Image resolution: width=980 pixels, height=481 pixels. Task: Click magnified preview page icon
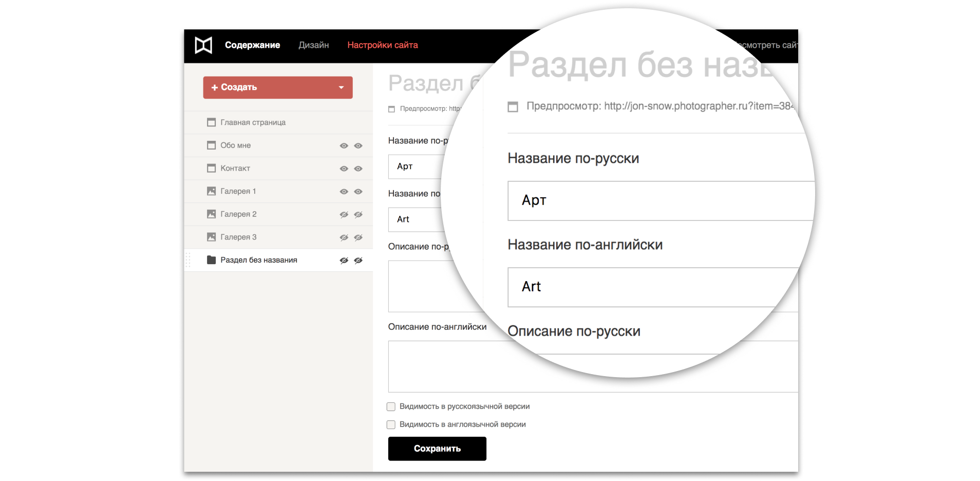point(513,107)
